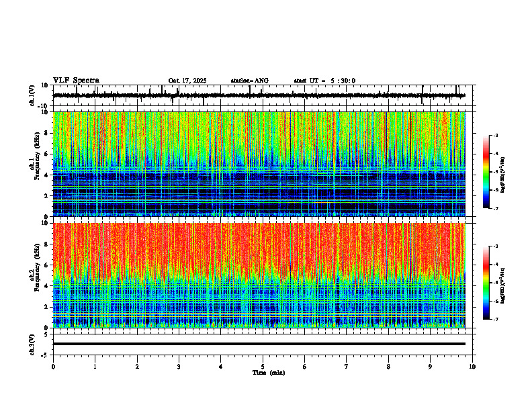Image resolution: width=532 pixels, height=411 pixels.
Task: Click time axis tick label "0"
Action: coord(53,367)
